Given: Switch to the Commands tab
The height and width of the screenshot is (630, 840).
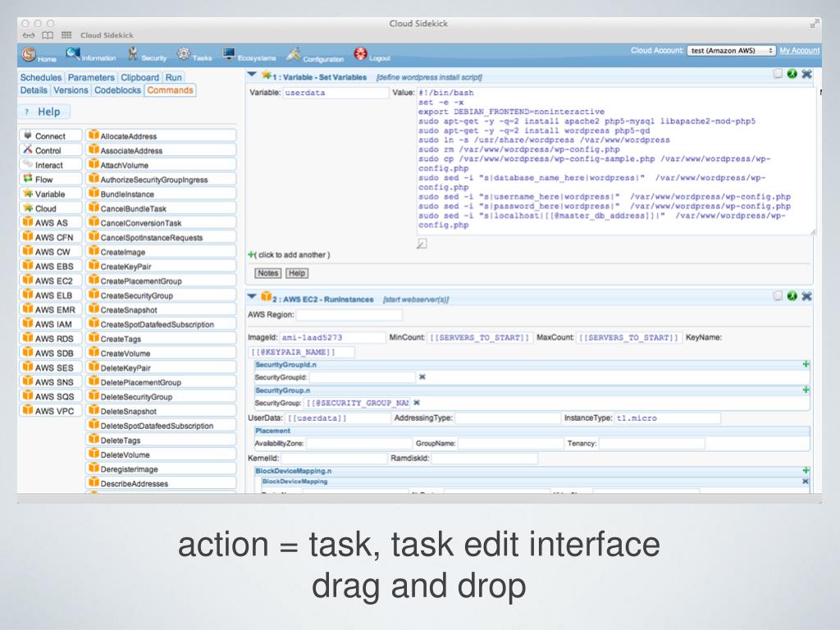Looking at the screenshot, I should pos(171,90).
